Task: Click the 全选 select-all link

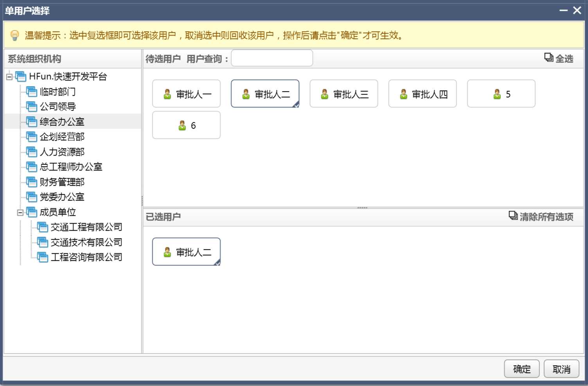Action: tap(565, 59)
